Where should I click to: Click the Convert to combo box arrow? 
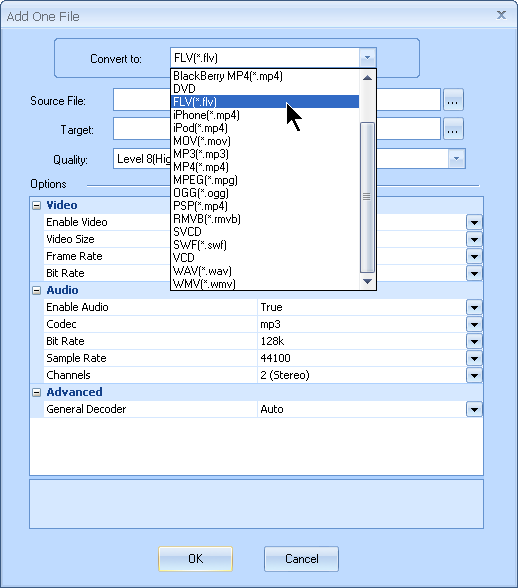pos(367,58)
